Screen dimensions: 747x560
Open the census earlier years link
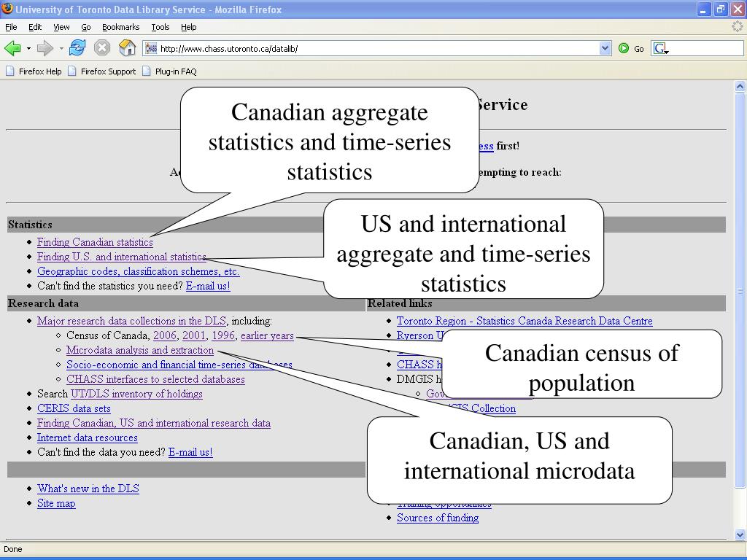click(x=267, y=335)
